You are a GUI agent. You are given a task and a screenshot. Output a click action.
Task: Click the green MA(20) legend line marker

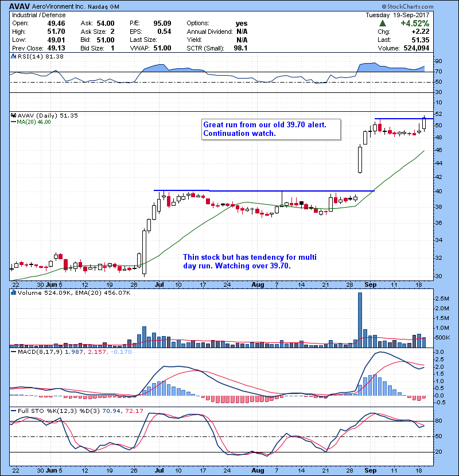point(13,122)
